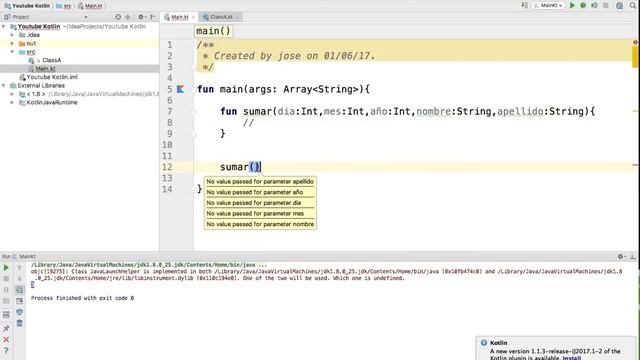Close the Main.kt editor tab
The width and height of the screenshot is (640, 360).
pos(193,17)
